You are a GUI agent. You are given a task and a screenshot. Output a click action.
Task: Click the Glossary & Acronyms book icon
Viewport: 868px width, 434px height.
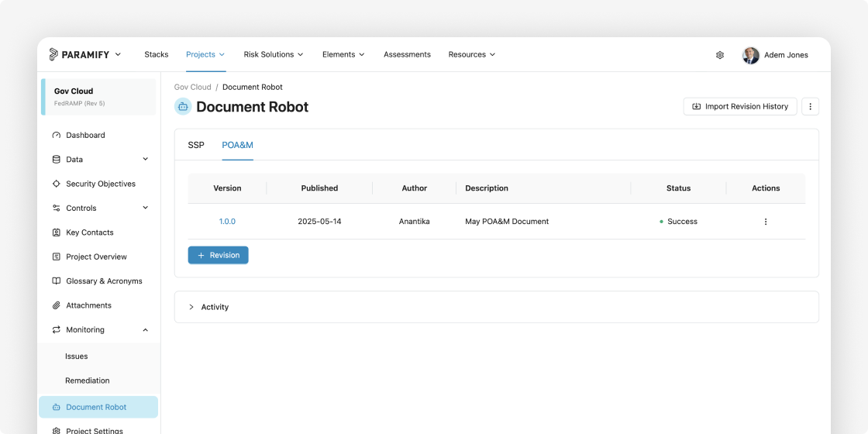pyautogui.click(x=56, y=281)
